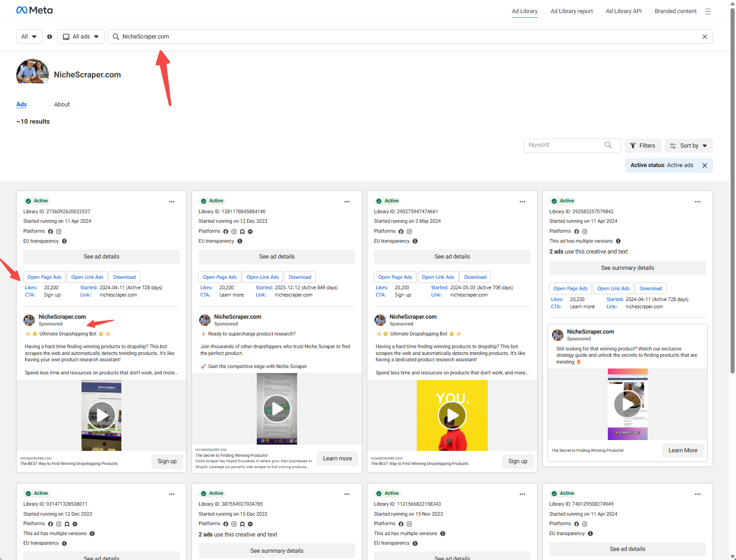Go to Ad Library in top navigation
Image resolution: width=736 pixels, height=560 pixels.
click(524, 11)
